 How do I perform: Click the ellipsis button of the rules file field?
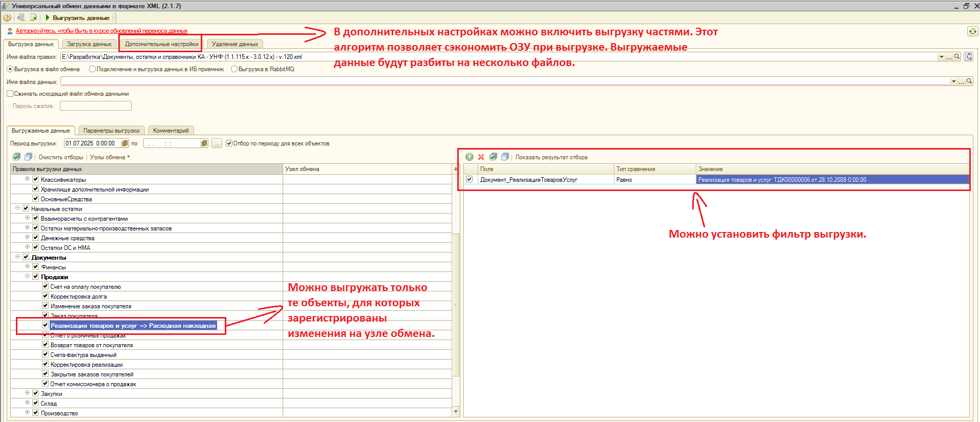pos(950,57)
